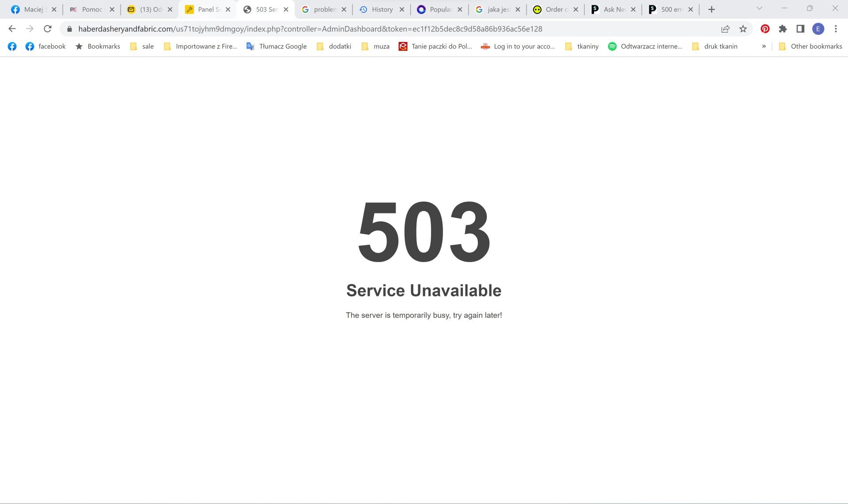Open tab search dropdown arrow
The image size is (848, 504).
(759, 8)
